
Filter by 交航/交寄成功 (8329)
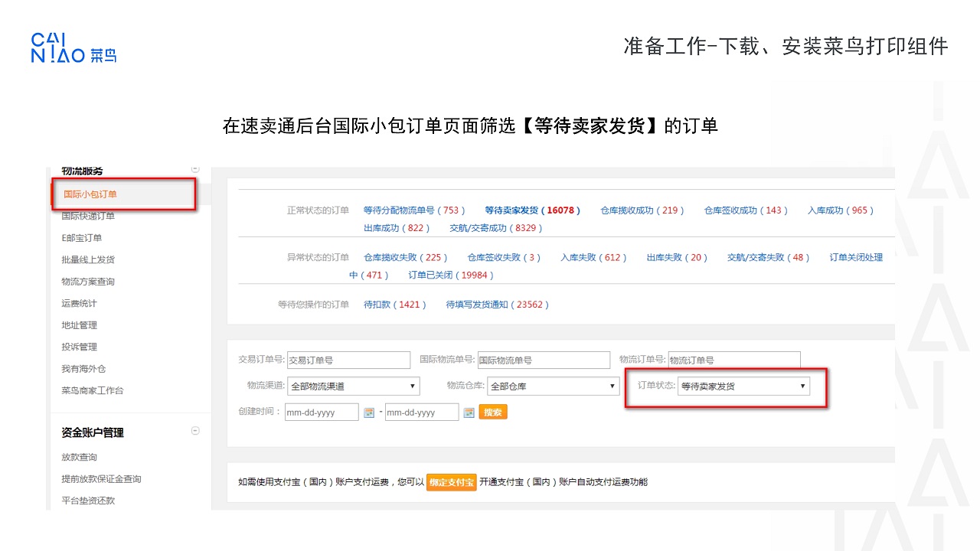pyautogui.click(x=496, y=228)
